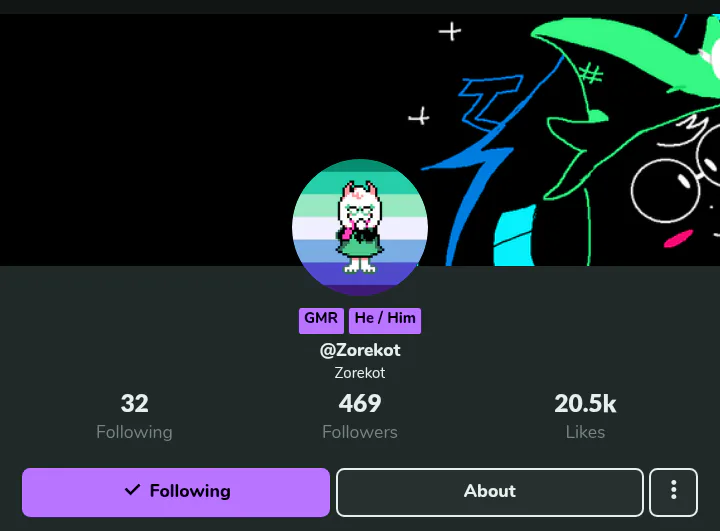Open the About section
Viewport: 720px width, 531px height.
point(489,492)
